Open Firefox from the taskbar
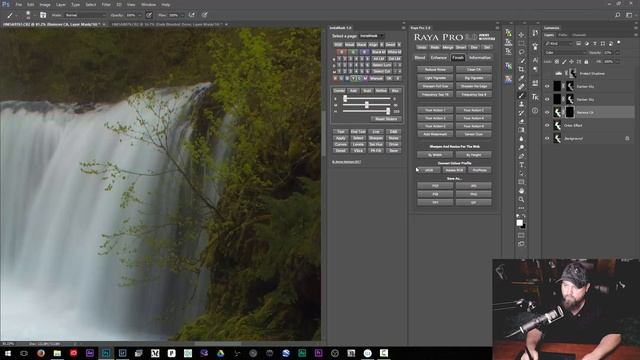 41,353
